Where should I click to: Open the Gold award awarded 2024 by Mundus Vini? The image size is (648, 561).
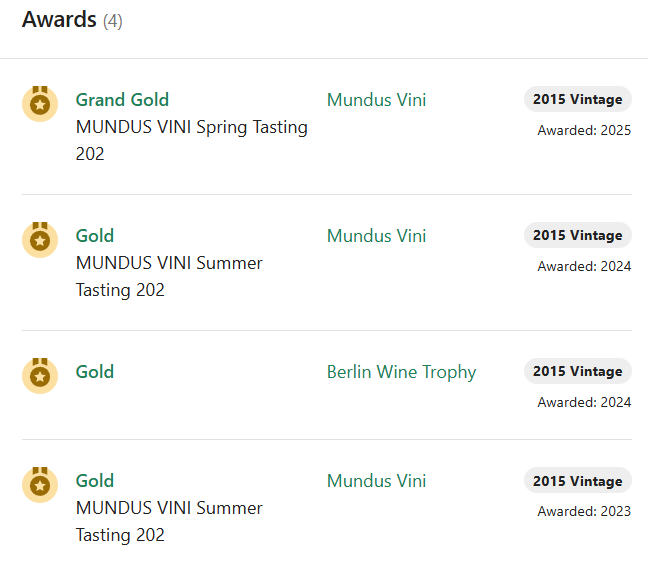point(95,236)
